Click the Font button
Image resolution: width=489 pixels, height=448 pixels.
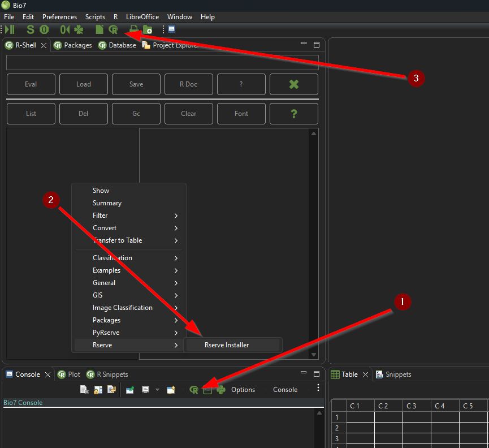[241, 114]
